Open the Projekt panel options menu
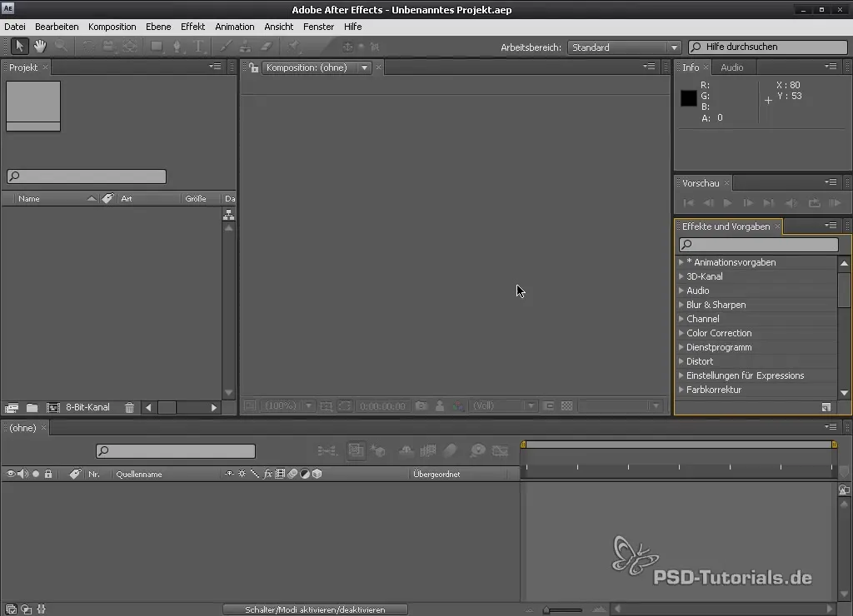Viewport: 853px width, 616px height. point(216,67)
